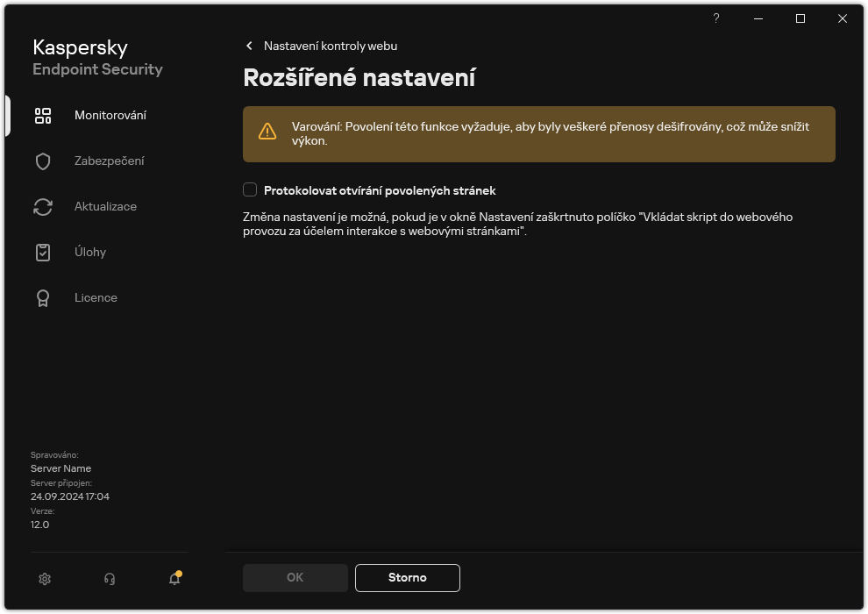Collapse the back chevron arrow
Image resolution: width=868 pixels, height=614 pixels.
[x=248, y=46]
